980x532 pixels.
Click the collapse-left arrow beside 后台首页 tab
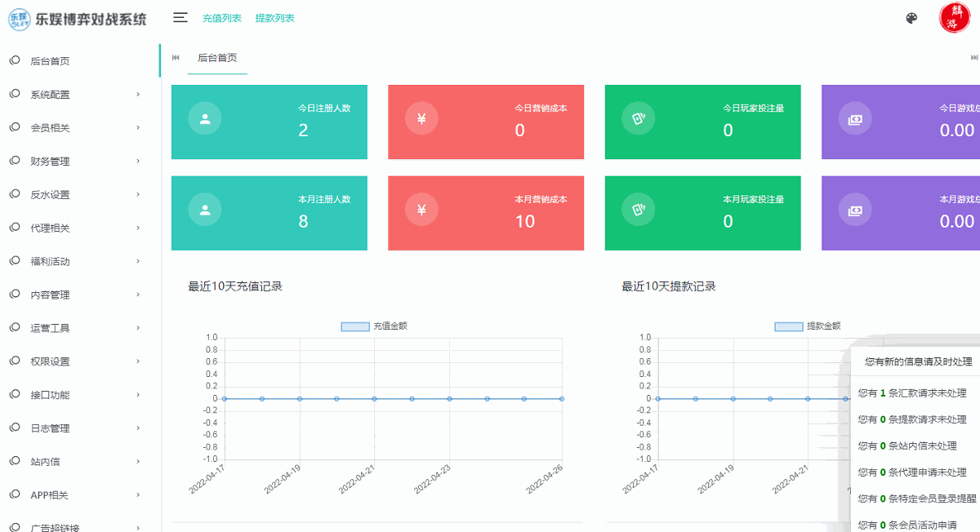pos(174,57)
